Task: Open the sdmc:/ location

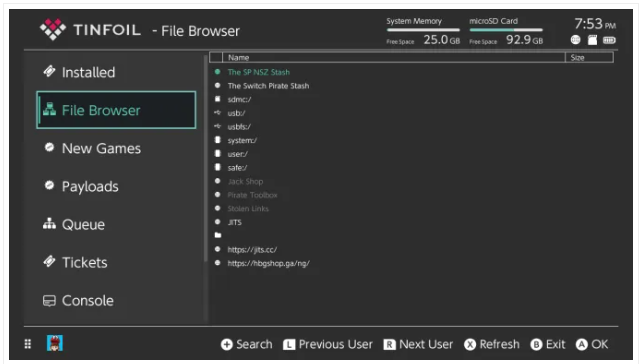Action: point(239,99)
